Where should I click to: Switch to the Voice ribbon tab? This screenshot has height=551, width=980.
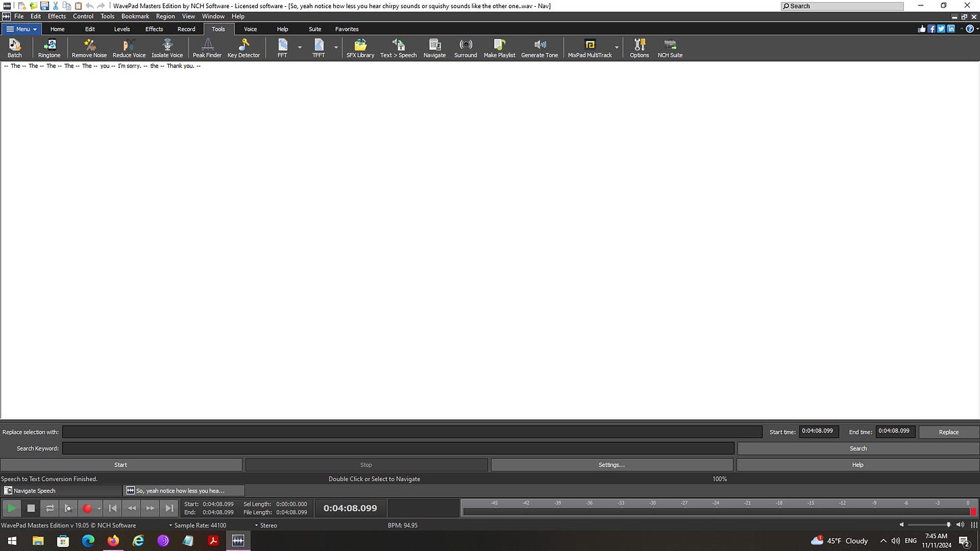pyautogui.click(x=250, y=29)
